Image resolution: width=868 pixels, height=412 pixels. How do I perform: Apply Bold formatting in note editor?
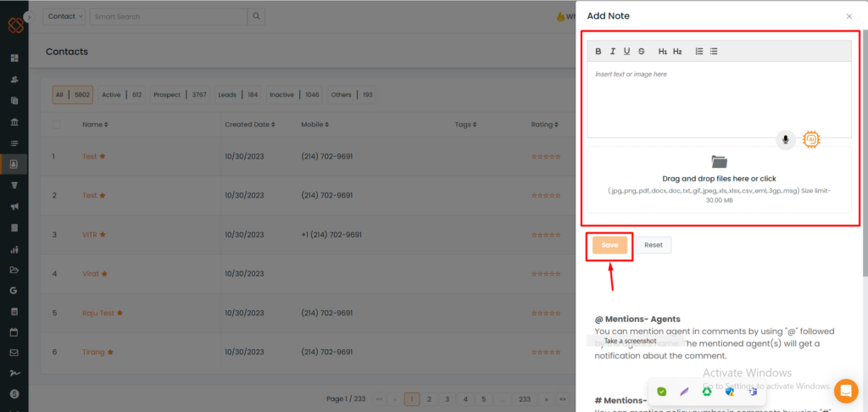(598, 52)
